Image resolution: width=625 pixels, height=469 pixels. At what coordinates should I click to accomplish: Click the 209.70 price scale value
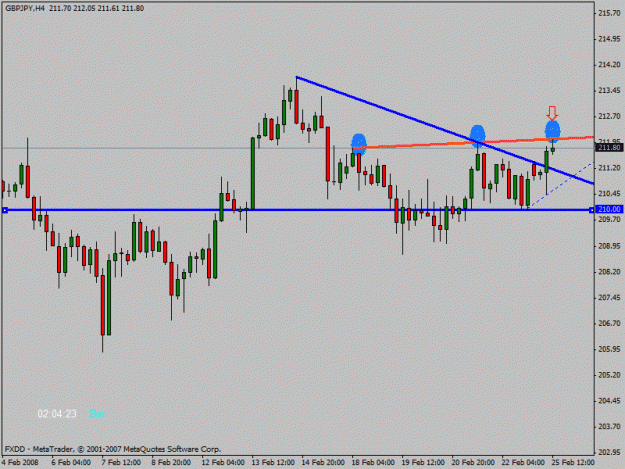pyautogui.click(x=609, y=220)
